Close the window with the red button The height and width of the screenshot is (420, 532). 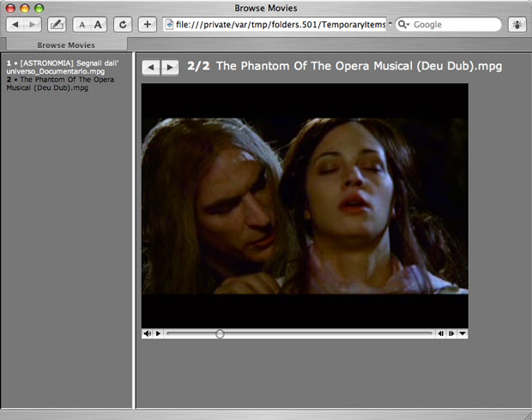pos(11,8)
